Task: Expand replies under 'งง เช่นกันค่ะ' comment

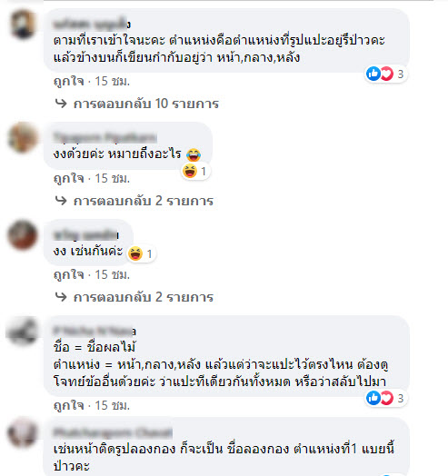Action: [x=144, y=297]
